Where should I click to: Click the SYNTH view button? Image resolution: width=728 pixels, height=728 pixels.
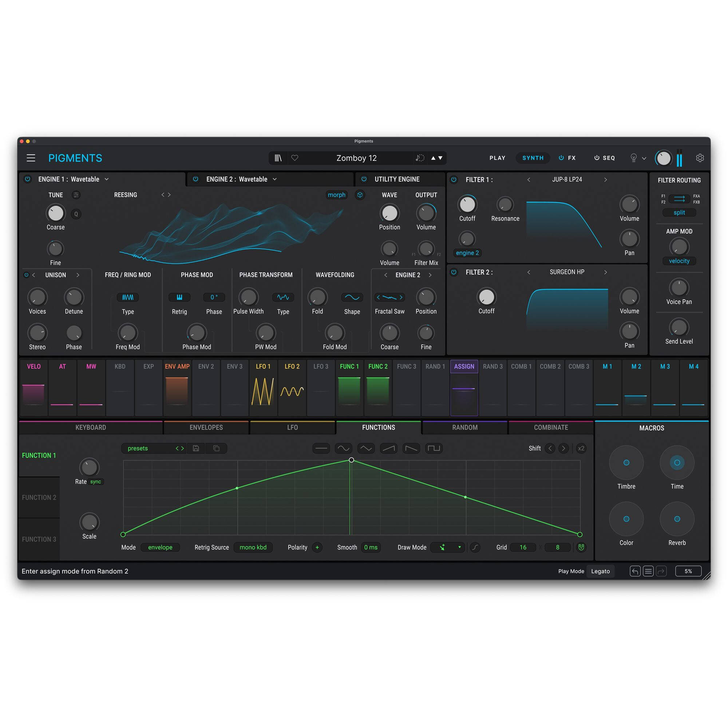[533, 158]
